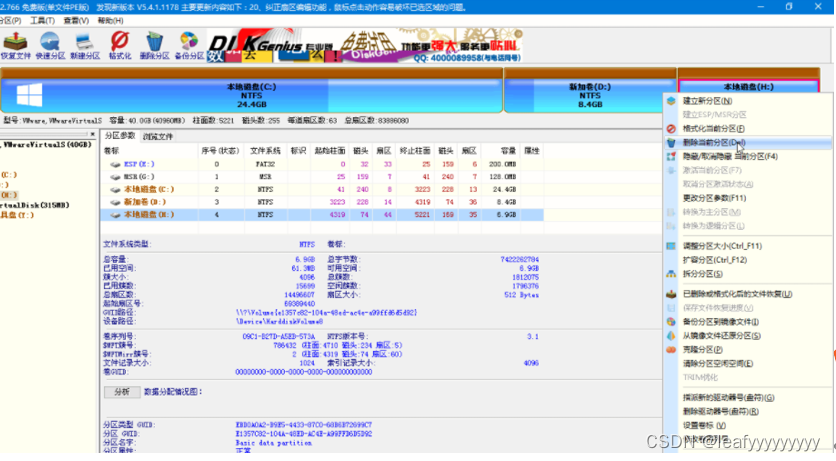Viewport: 836px width, 461px height.
Task: Click the trash icon beside 删除当前分区(Del)
Action: pyautogui.click(x=671, y=142)
